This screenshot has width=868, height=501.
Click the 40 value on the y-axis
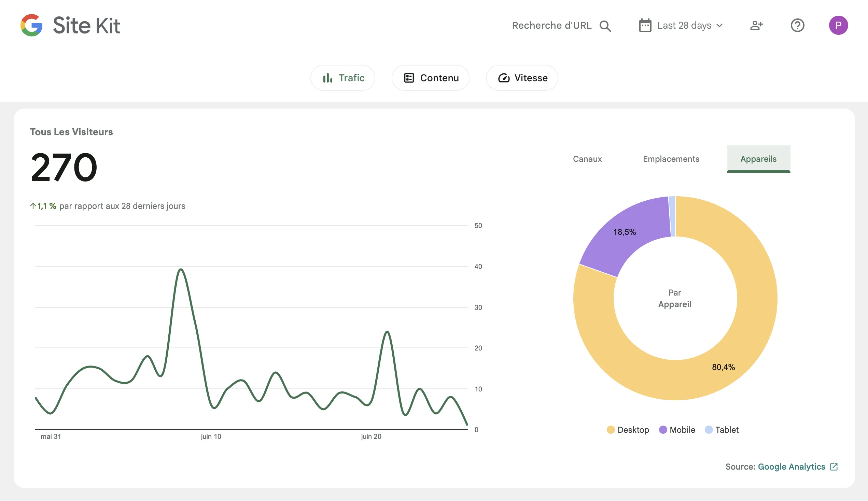pos(478,266)
